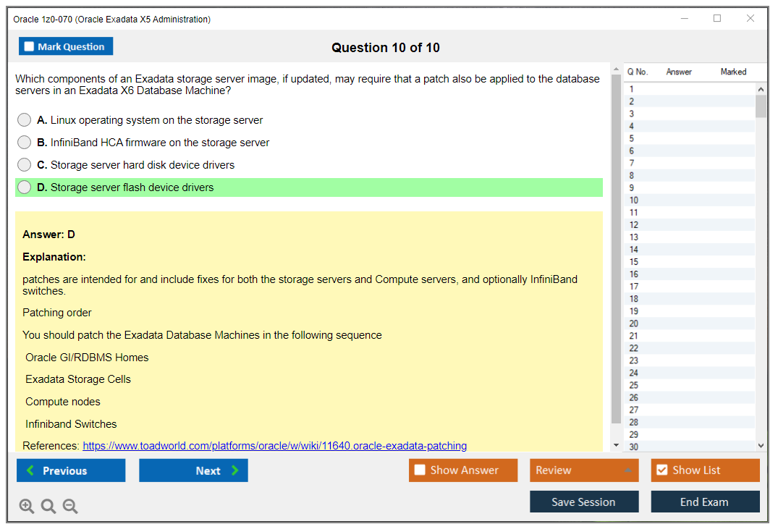The height and width of the screenshot is (532, 778).
Task: Click the reset zoom magnifier icon
Action: click(48, 507)
